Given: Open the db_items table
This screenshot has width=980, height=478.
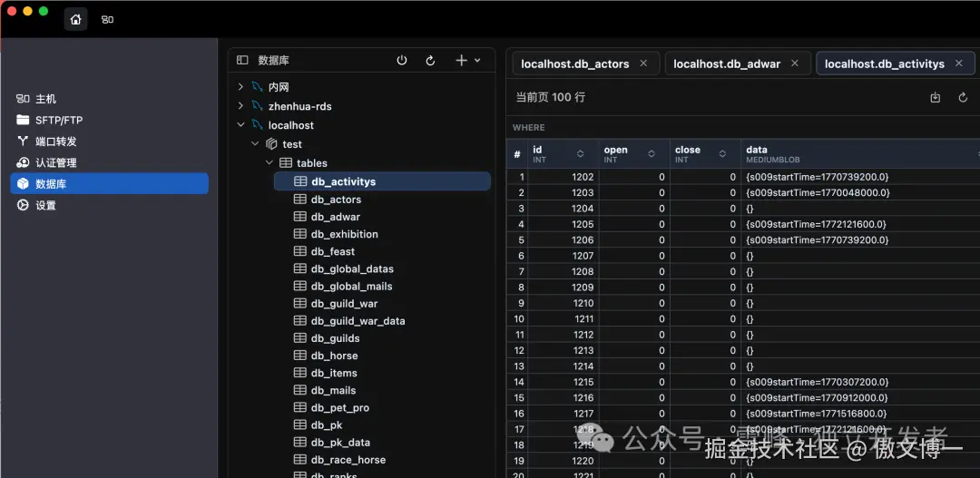Looking at the screenshot, I should click(334, 373).
